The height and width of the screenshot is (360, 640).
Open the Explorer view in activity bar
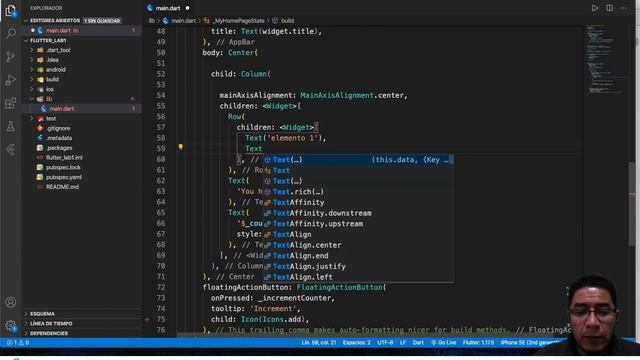[11, 11]
